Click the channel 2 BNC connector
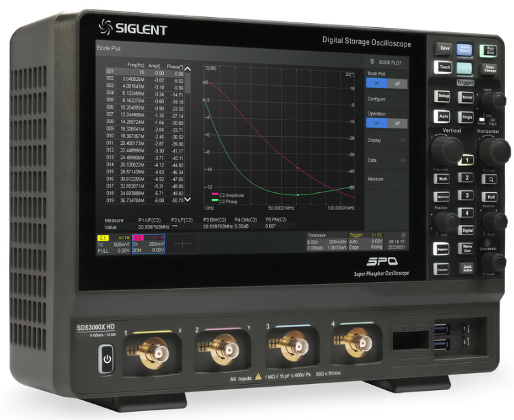514x420 pixels. (223, 350)
